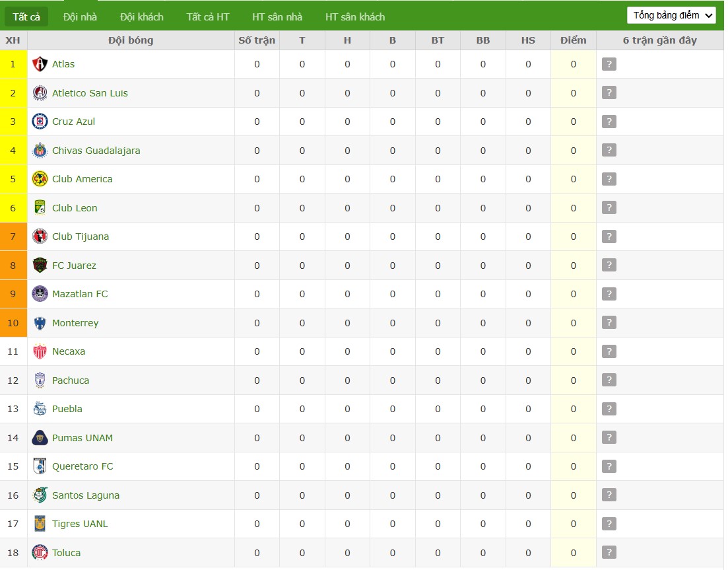
Task: Click the Atlas team crest icon
Action: coord(40,64)
